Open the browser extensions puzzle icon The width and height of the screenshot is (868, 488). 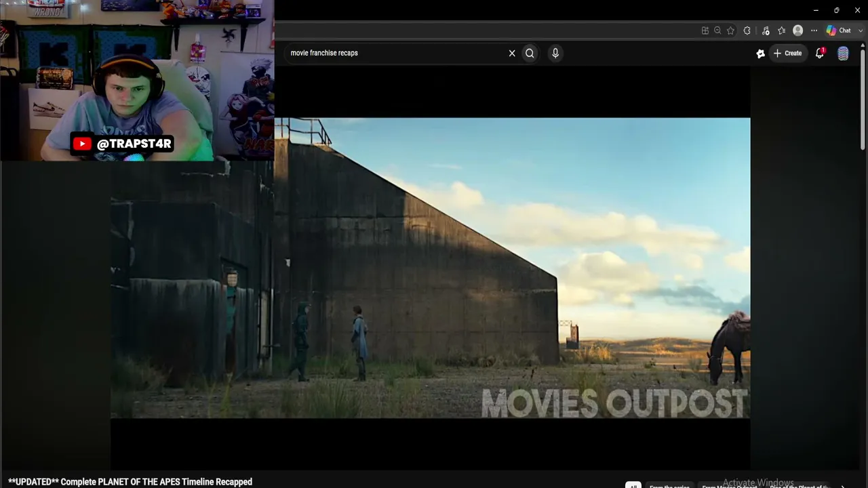click(747, 30)
